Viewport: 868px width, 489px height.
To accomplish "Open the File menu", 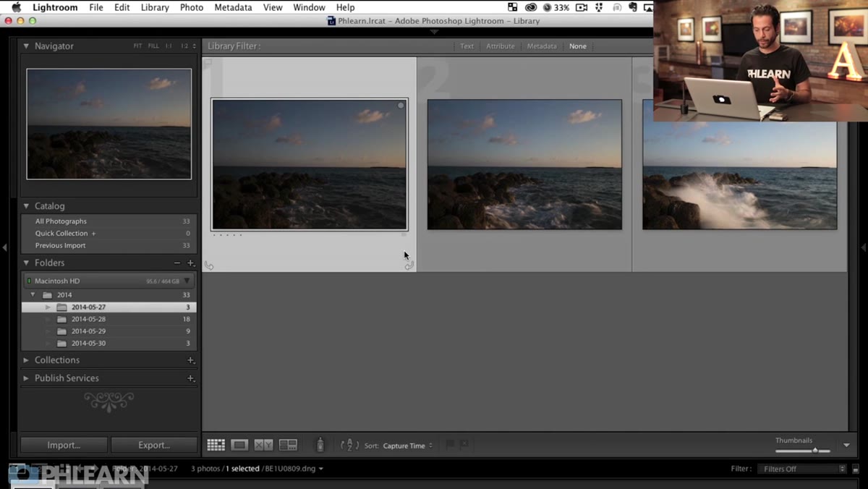I will click(96, 7).
